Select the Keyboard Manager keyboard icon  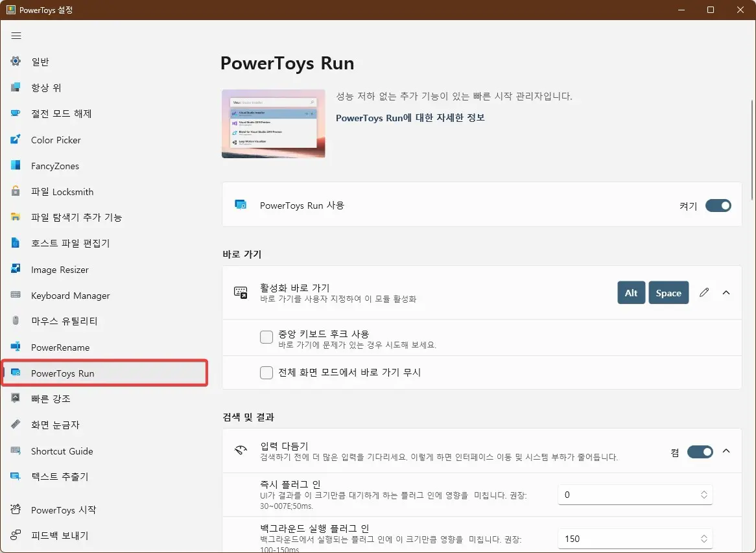[x=16, y=295]
